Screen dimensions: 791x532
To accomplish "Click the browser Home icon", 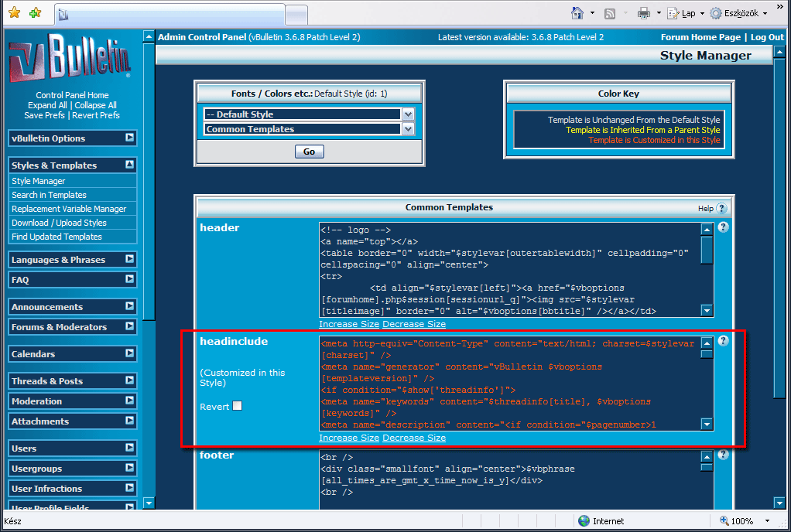I will (x=577, y=13).
